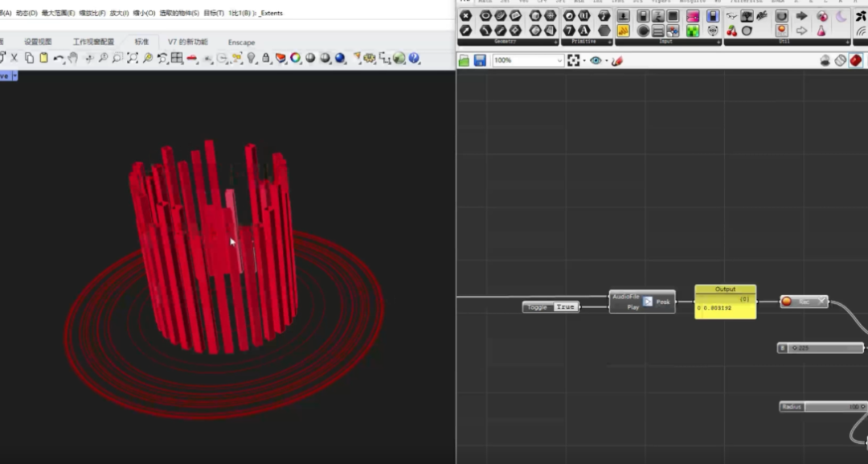This screenshot has height=464, width=868.
Task: Click the lock objects padlock icon
Action: [x=264, y=58]
